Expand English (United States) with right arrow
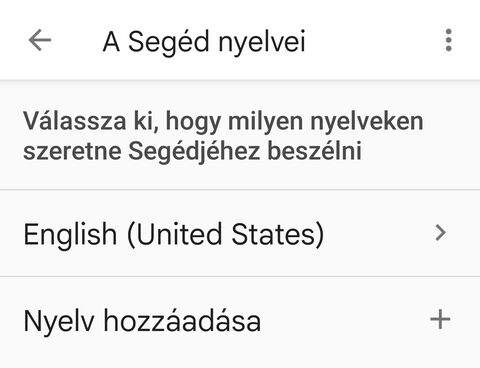The height and width of the screenshot is (368, 480). (x=441, y=233)
